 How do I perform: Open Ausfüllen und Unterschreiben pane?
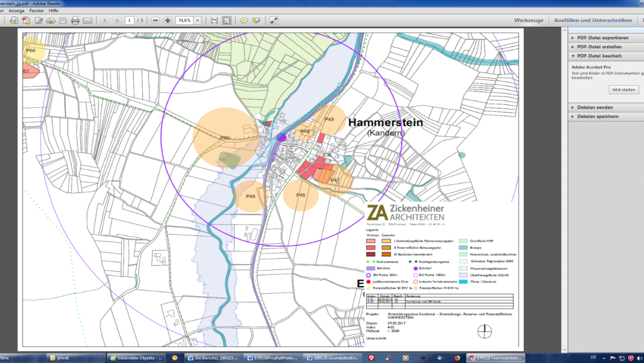(593, 20)
